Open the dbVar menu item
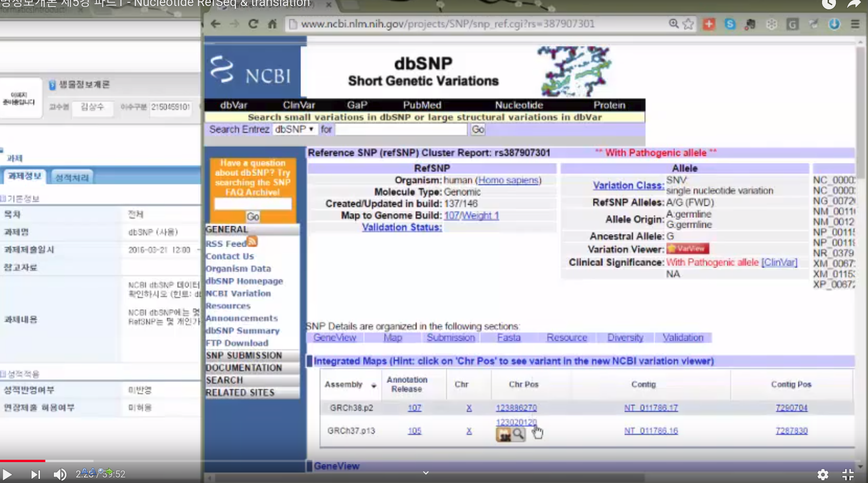 (x=234, y=105)
